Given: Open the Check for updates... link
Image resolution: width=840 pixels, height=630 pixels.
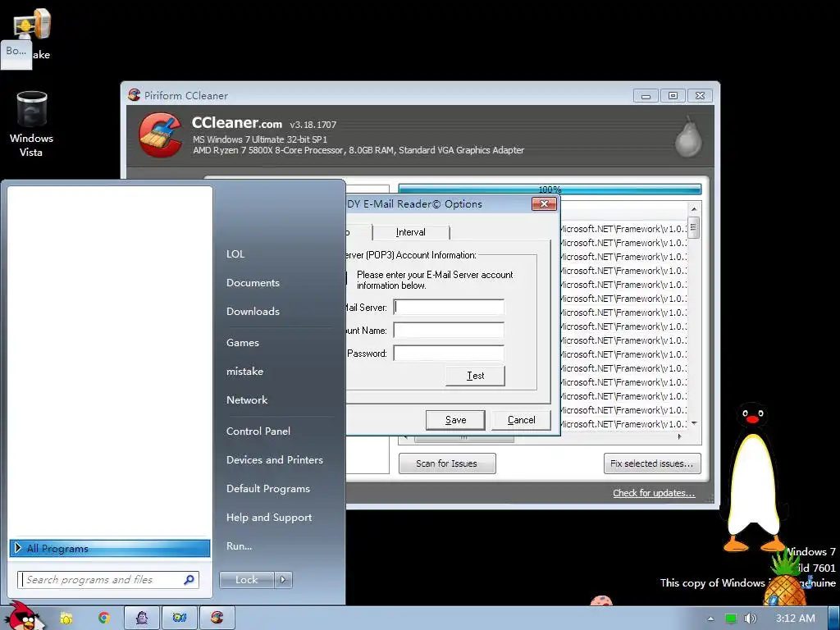Looking at the screenshot, I should click(x=654, y=493).
